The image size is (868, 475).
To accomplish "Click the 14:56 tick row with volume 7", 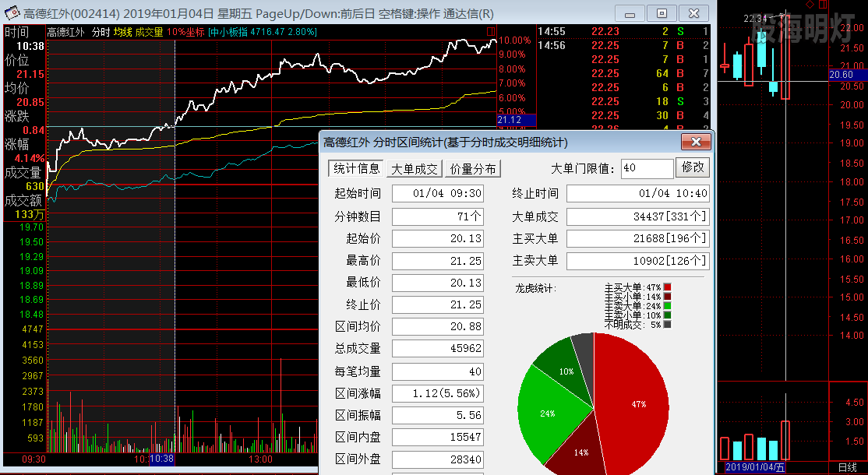I will click(x=624, y=45).
